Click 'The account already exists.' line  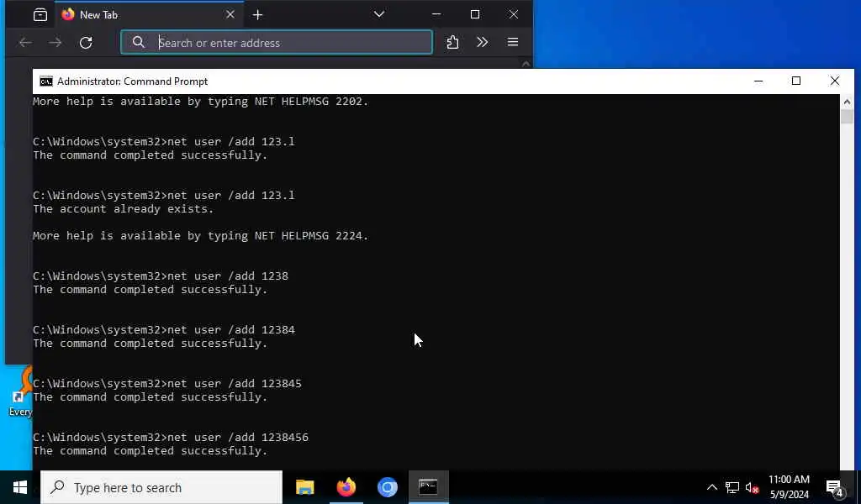click(x=123, y=209)
